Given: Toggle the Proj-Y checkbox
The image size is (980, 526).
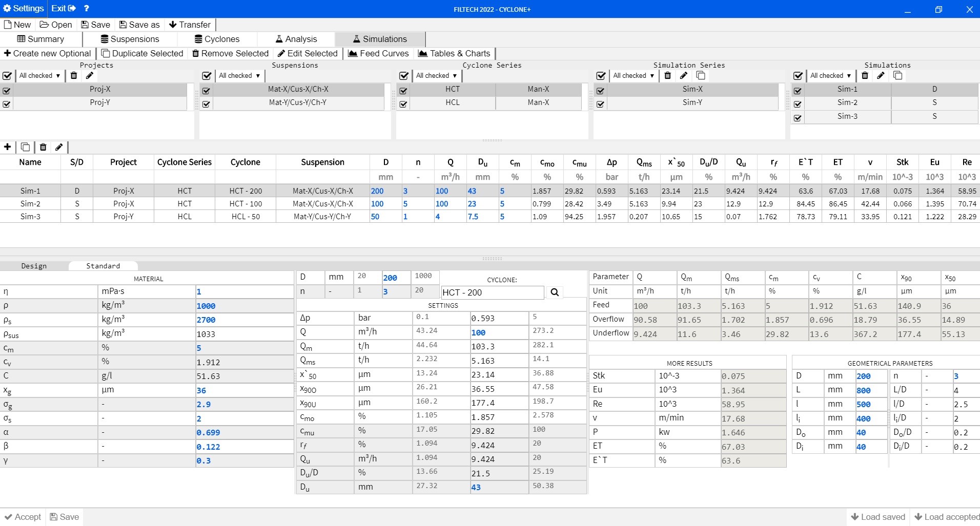Looking at the screenshot, I should [x=7, y=104].
